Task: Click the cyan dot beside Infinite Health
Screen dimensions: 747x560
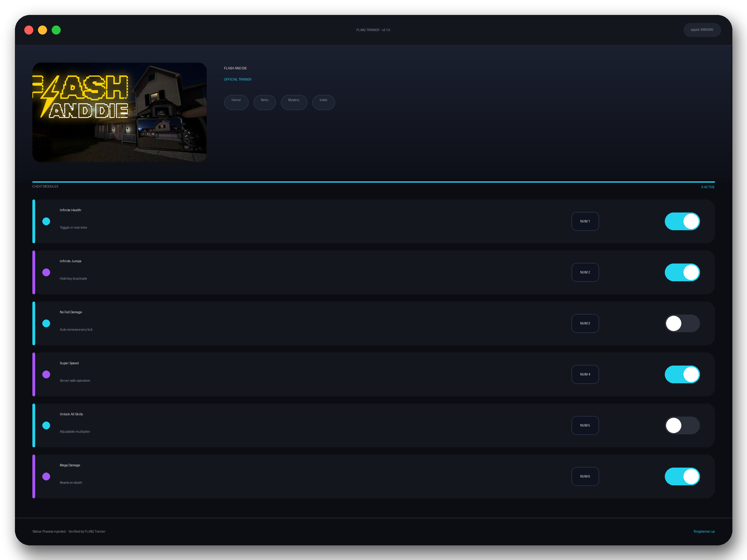Action: [46, 222]
